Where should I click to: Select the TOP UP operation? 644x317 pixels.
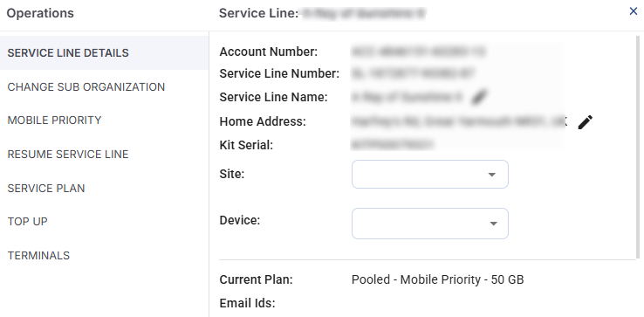point(104,222)
